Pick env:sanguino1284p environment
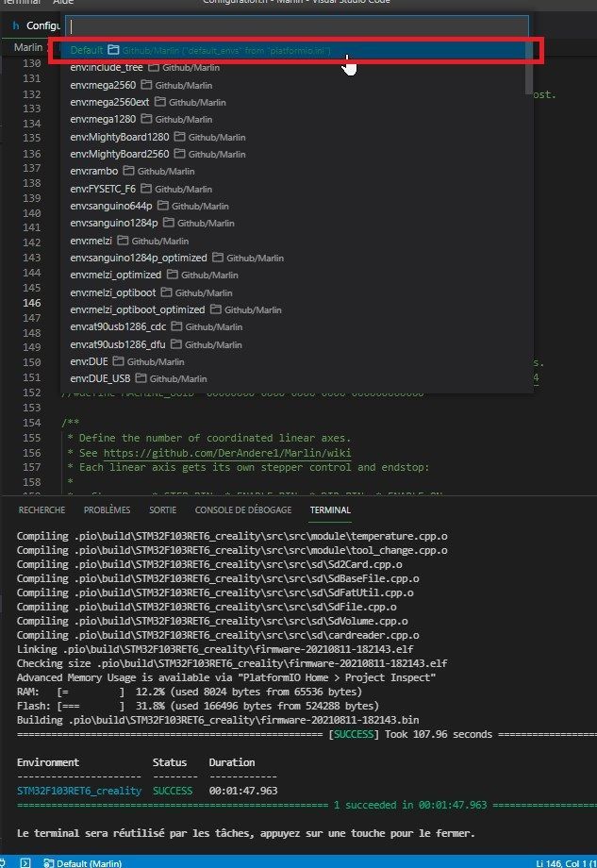The width and height of the screenshot is (597, 868). [x=296, y=223]
